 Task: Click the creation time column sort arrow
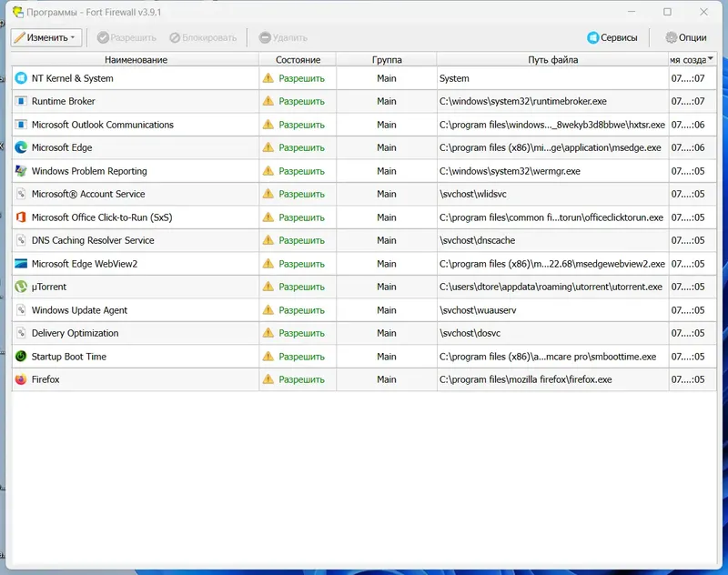tap(711, 58)
